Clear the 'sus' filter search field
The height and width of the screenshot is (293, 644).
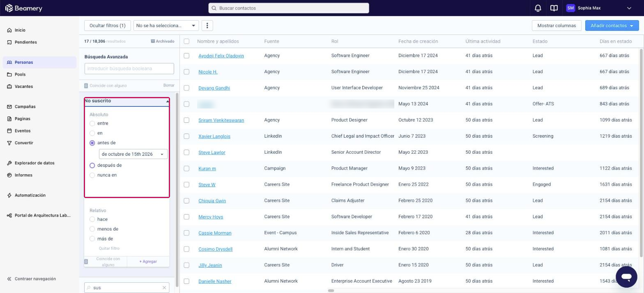pos(164,288)
